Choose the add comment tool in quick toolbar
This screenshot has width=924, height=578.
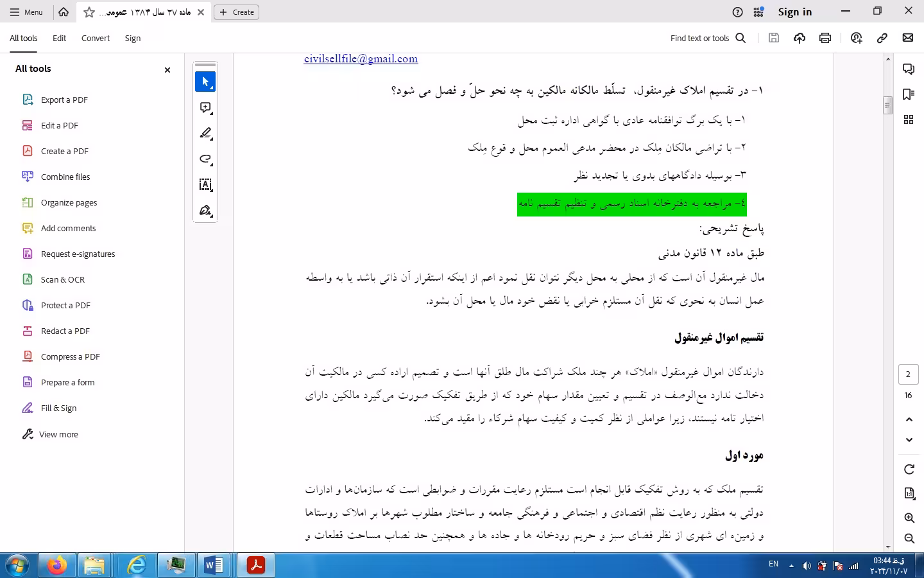point(205,108)
